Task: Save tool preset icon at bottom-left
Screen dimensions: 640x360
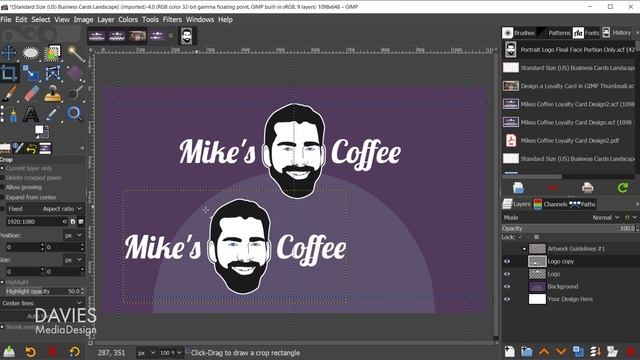Action: [x=9, y=351]
